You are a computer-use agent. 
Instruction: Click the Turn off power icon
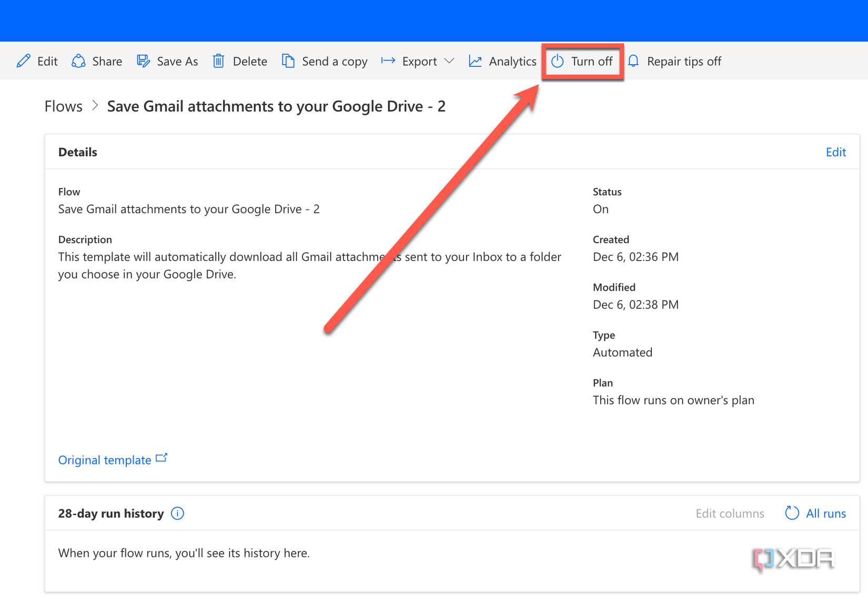pos(557,61)
